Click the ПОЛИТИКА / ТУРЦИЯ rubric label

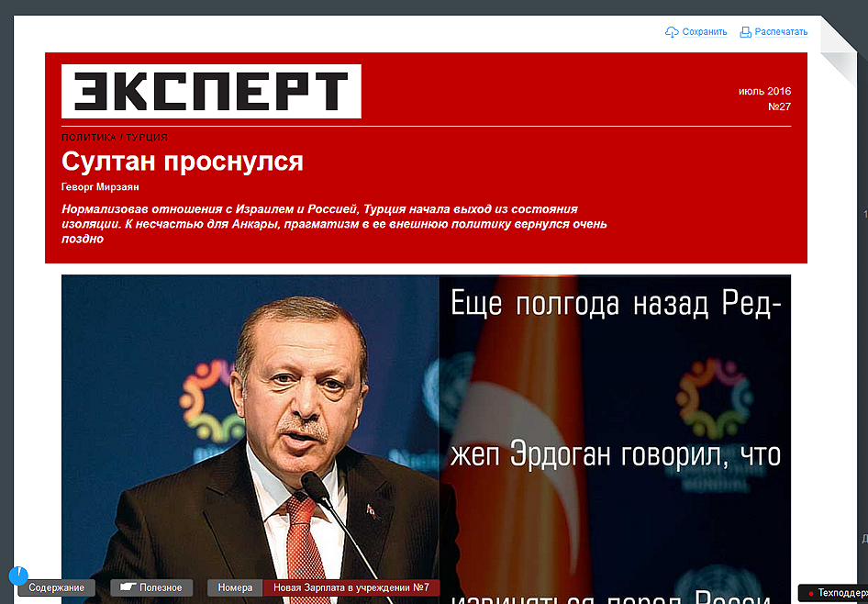[x=115, y=138]
